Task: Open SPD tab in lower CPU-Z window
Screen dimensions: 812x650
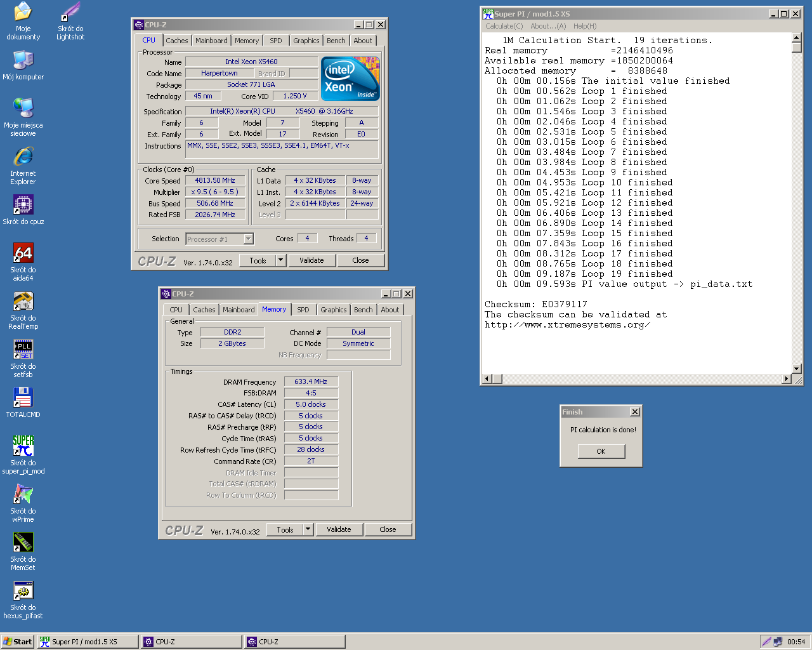Action: [303, 310]
